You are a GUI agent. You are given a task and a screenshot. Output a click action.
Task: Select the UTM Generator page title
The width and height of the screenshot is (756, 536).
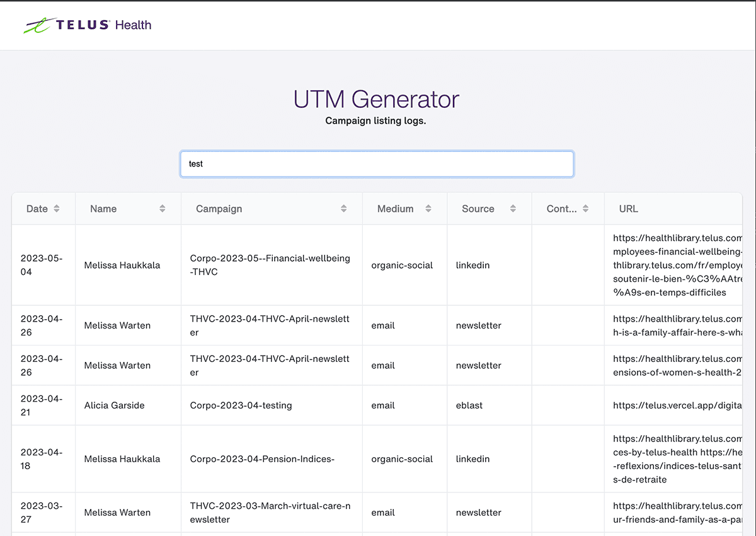(x=377, y=100)
